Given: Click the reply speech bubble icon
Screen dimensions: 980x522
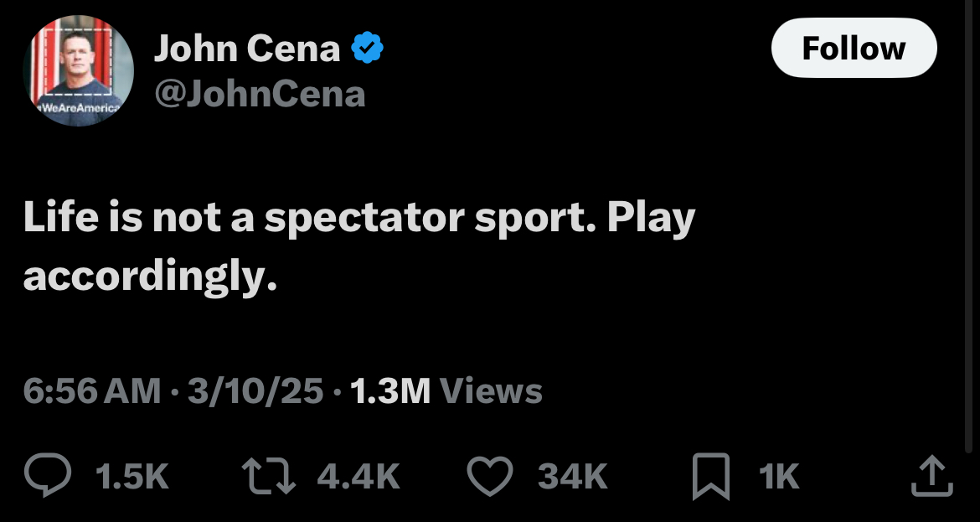Looking at the screenshot, I should pos(50,476).
